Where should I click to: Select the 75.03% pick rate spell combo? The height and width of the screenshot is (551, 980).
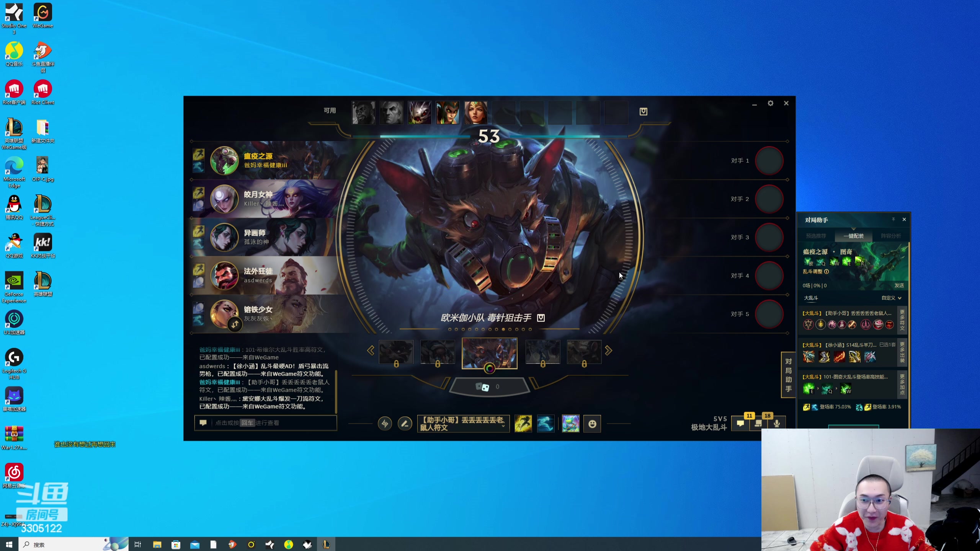point(827,407)
